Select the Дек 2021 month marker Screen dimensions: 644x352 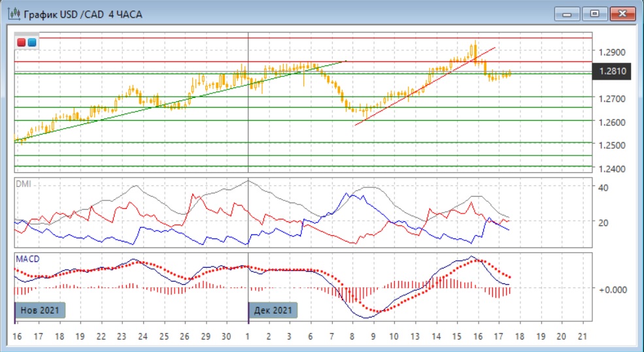click(273, 311)
